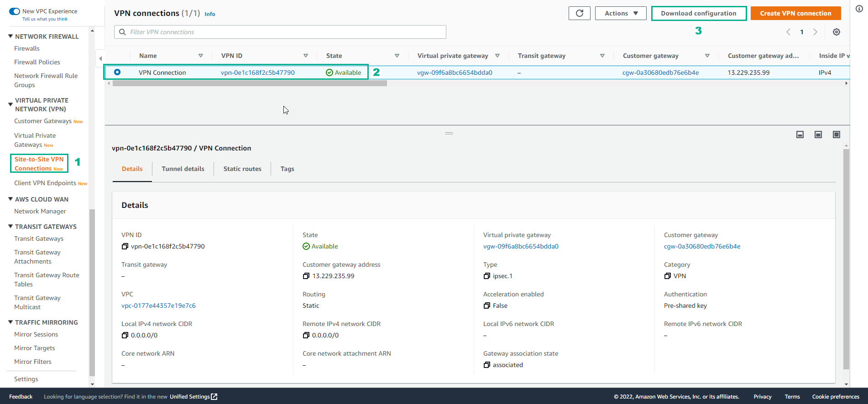Click the table horizontal scrollbar

click(x=250, y=83)
